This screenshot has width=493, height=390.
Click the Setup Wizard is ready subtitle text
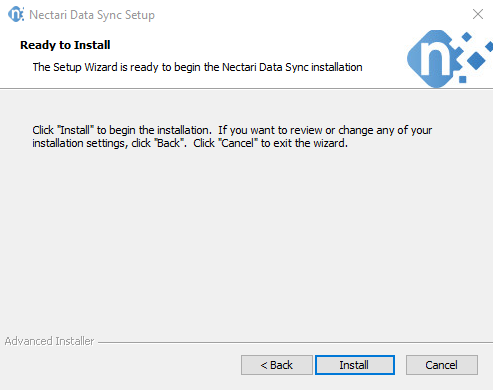coord(197,67)
